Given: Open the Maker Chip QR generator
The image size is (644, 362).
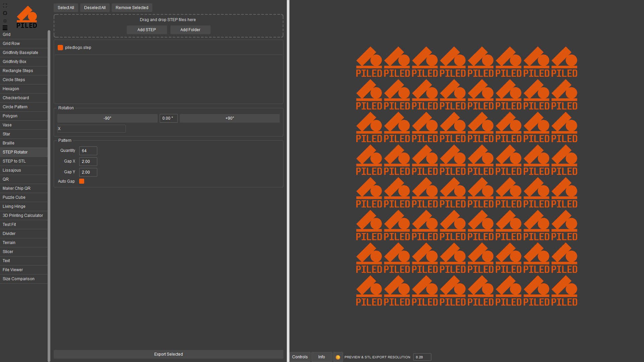Looking at the screenshot, I should tap(16, 188).
